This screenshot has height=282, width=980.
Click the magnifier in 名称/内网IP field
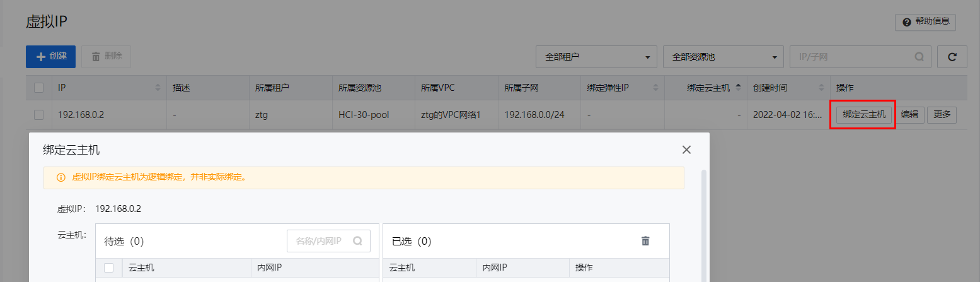tap(358, 241)
